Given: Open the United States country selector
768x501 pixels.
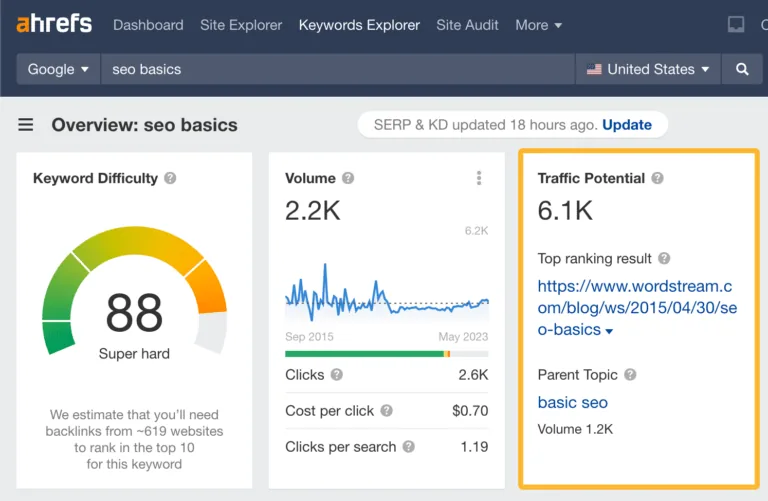Looking at the screenshot, I should click(x=648, y=69).
